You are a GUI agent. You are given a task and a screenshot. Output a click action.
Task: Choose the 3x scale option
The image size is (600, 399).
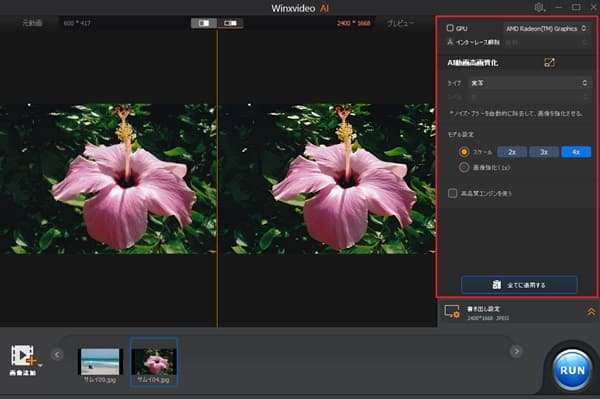coord(544,152)
